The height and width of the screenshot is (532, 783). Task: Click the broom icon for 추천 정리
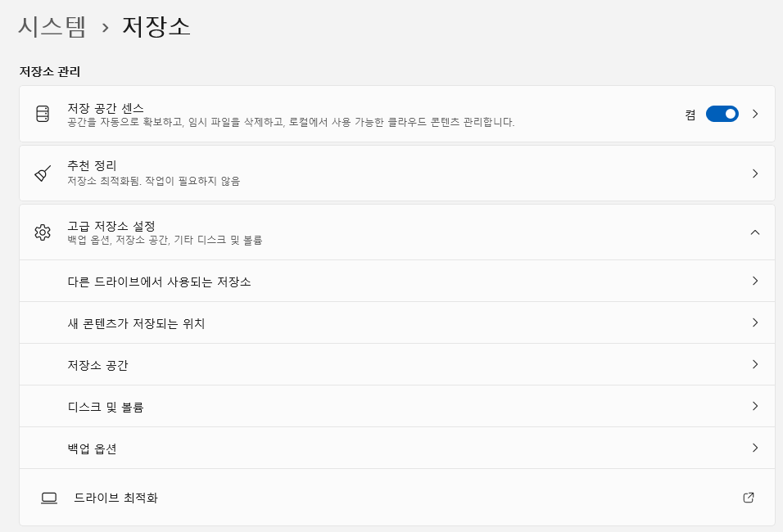click(43, 174)
